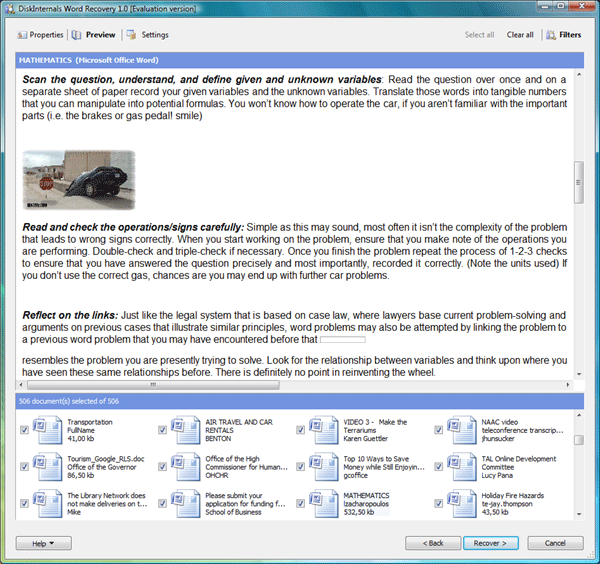This screenshot has height=564, width=600.
Task: Open the Properties toolbar item
Action: click(40, 35)
